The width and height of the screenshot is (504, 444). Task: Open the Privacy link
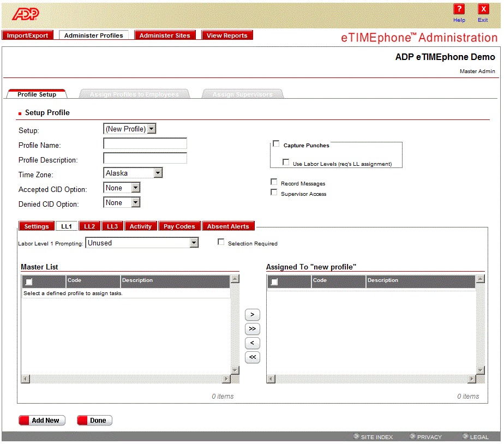tap(429, 437)
